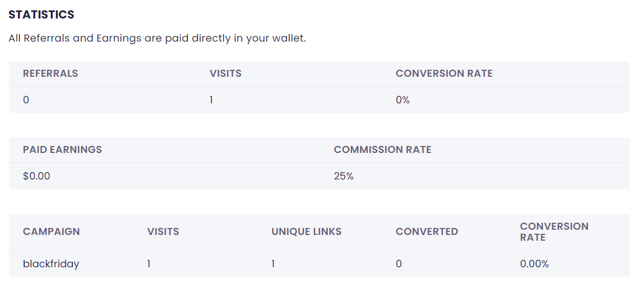Click the 25% commission rate value
The image size is (644, 284).
[x=343, y=176]
